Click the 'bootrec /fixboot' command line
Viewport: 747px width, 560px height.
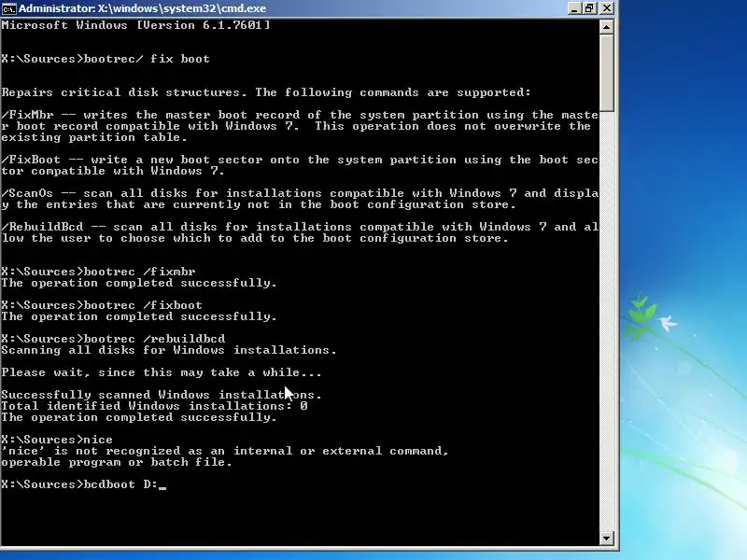tap(102, 305)
